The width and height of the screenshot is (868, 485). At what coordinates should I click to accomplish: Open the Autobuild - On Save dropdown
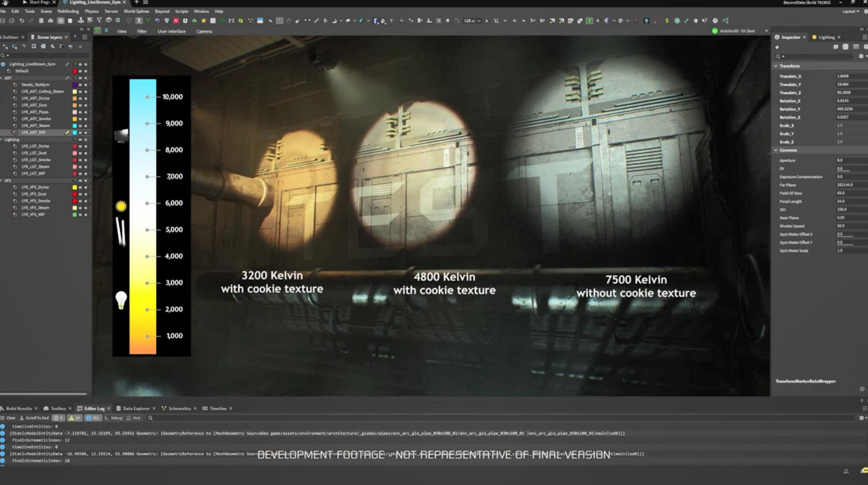(x=766, y=31)
